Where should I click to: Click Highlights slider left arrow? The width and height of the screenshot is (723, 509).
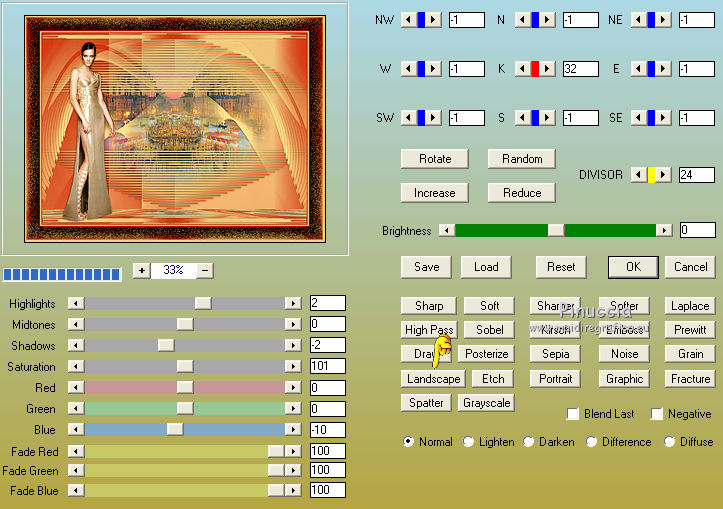[x=76, y=303]
